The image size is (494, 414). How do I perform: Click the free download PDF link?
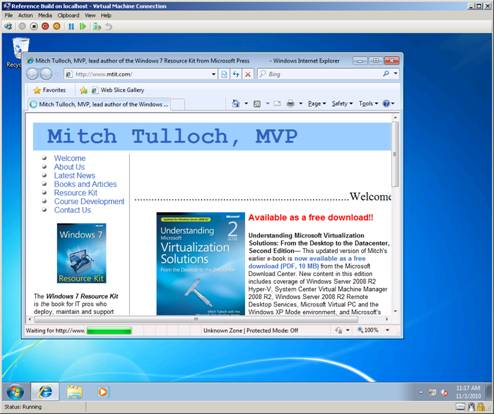click(307, 262)
